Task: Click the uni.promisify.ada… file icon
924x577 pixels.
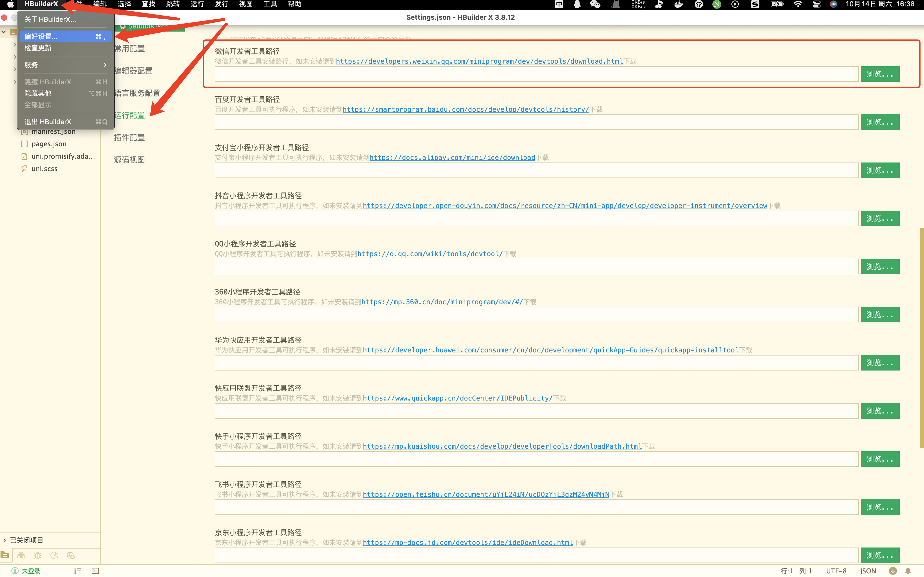Action: [x=24, y=156]
